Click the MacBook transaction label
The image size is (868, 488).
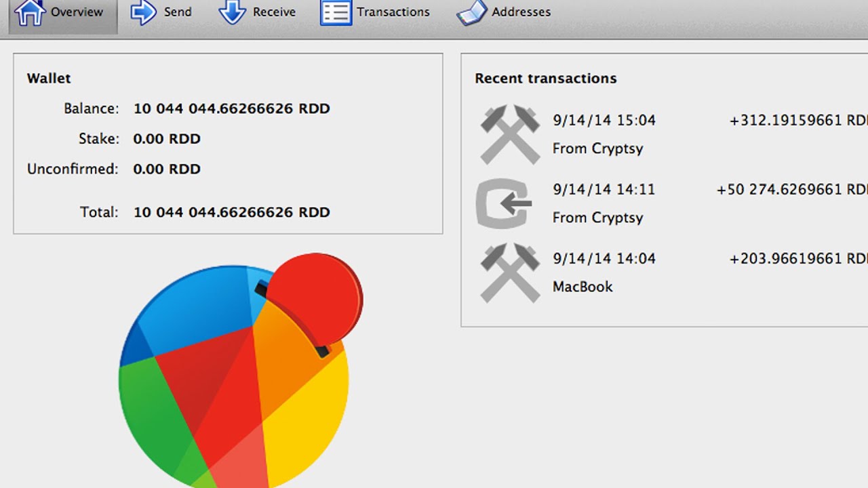coord(583,287)
